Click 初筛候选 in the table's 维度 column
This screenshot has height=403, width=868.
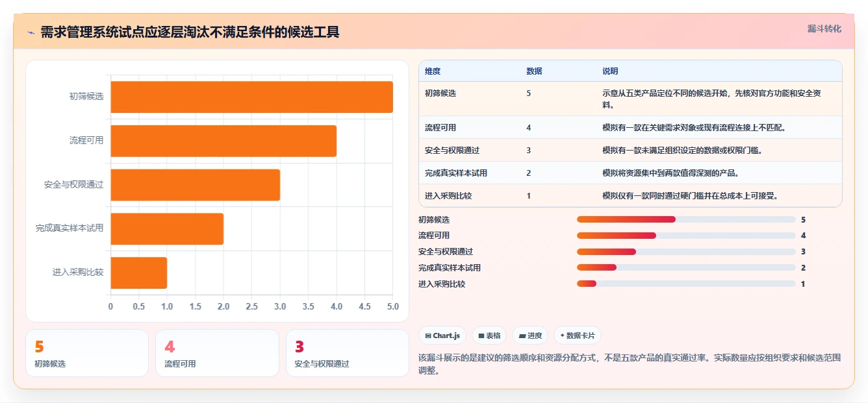pyautogui.click(x=440, y=93)
